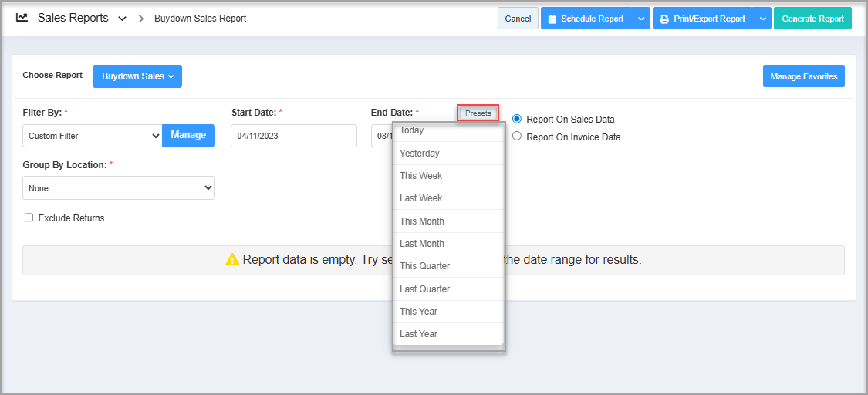Viewport: 868px width, 395px height.
Task: Choose Last Month from presets list
Action: (422, 244)
